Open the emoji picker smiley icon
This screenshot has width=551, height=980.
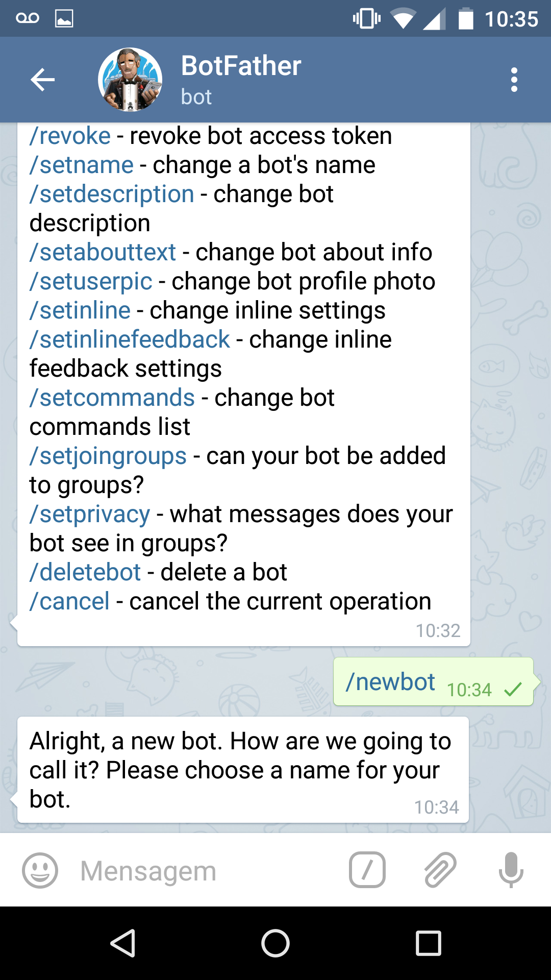tap(40, 871)
